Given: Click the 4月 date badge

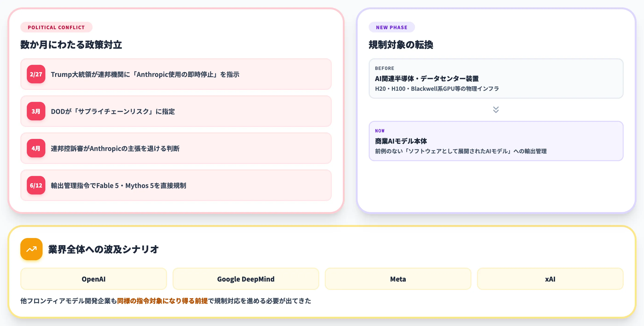Looking at the screenshot, I should 36,148.
